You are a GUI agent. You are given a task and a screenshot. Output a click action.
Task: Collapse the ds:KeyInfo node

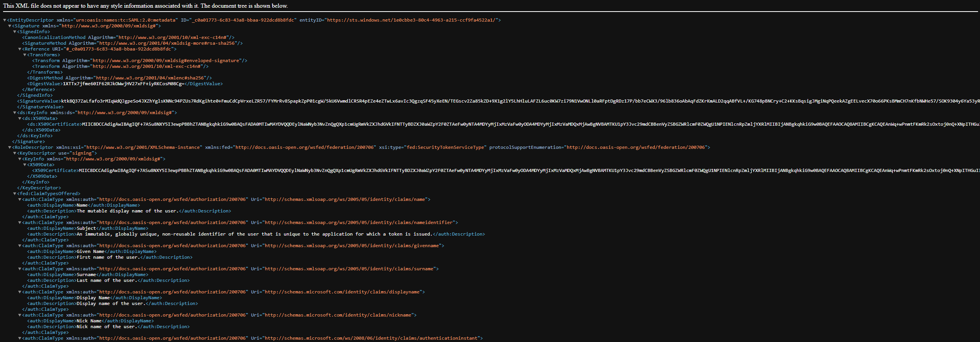[x=15, y=113]
